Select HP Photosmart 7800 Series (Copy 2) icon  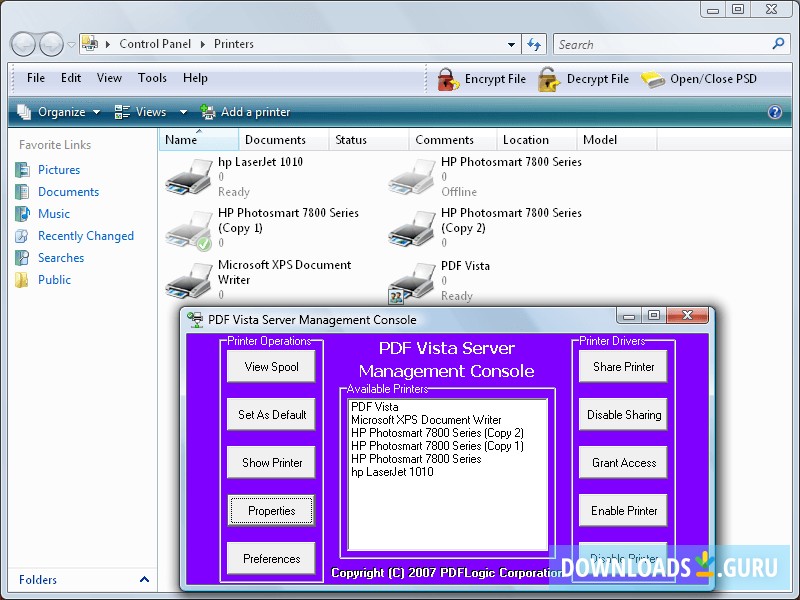pos(412,229)
